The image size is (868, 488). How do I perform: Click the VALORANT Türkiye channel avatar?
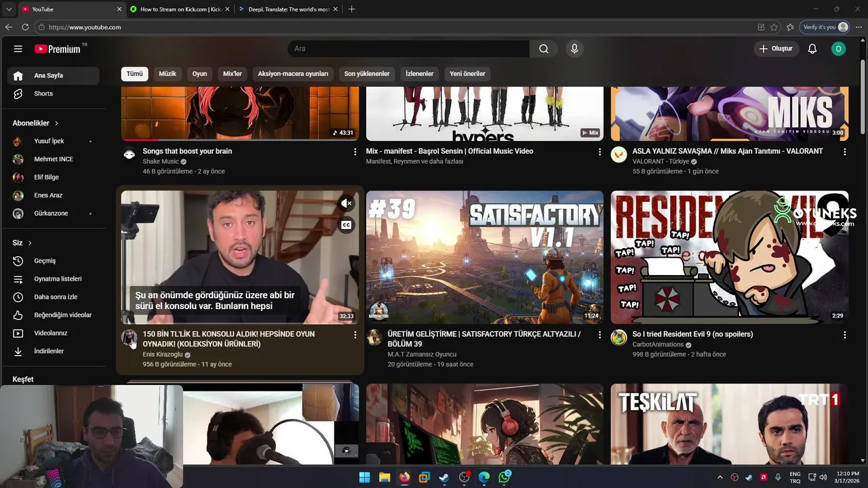[618, 155]
